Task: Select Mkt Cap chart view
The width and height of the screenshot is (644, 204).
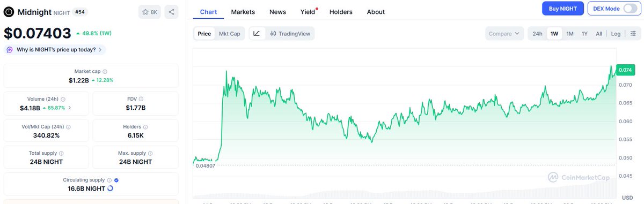Action: coord(230,33)
